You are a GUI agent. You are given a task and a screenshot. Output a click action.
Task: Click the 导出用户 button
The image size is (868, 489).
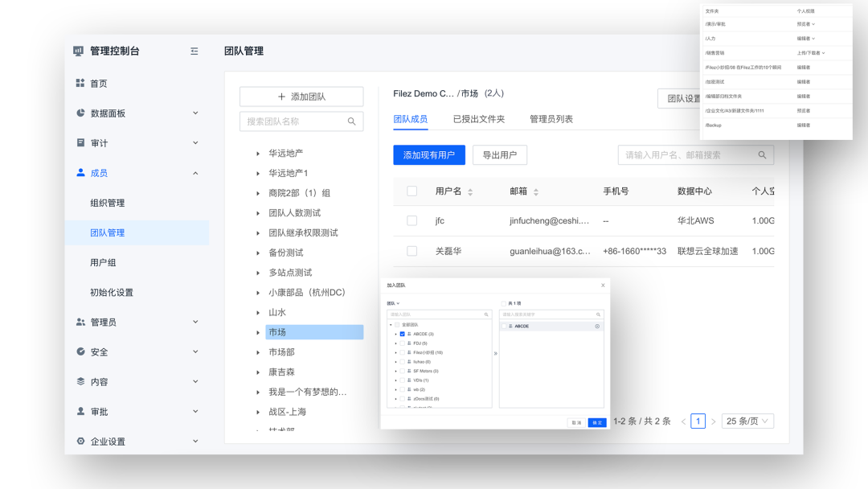click(x=500, y=155)
